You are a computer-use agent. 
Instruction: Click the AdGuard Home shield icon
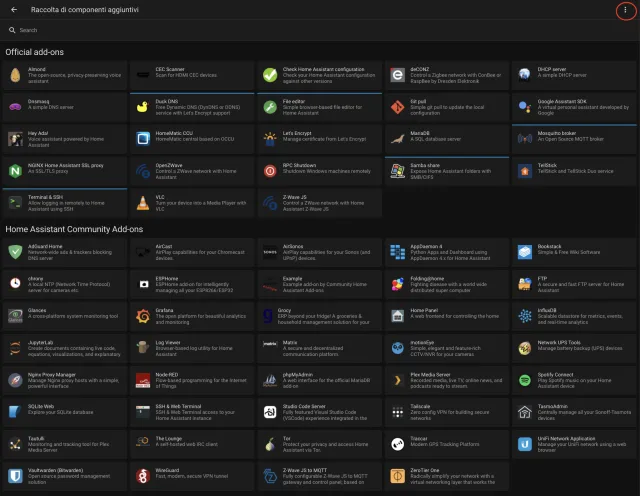[x=15, y=250]
